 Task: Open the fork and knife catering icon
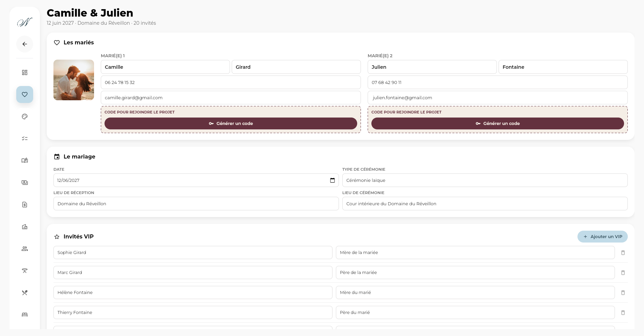pos(25,293)
